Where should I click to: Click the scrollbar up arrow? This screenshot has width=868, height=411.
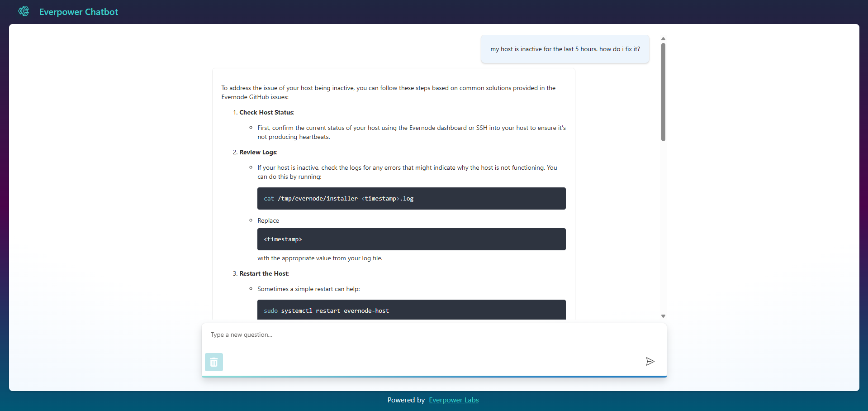(663, 39)
